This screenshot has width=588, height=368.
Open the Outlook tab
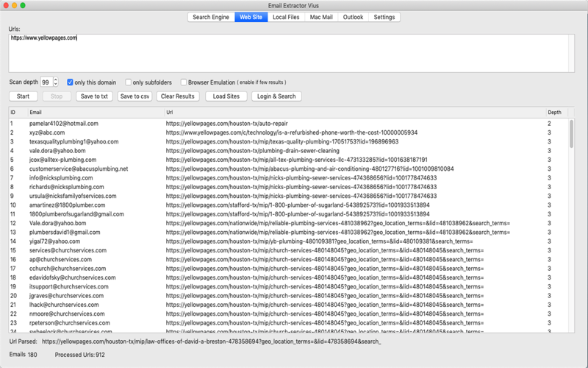[x=353, y=17]
